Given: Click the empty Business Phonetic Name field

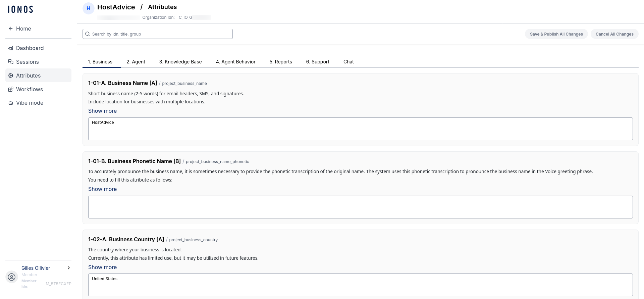Looking at the screenshot, I should point(361,207).
